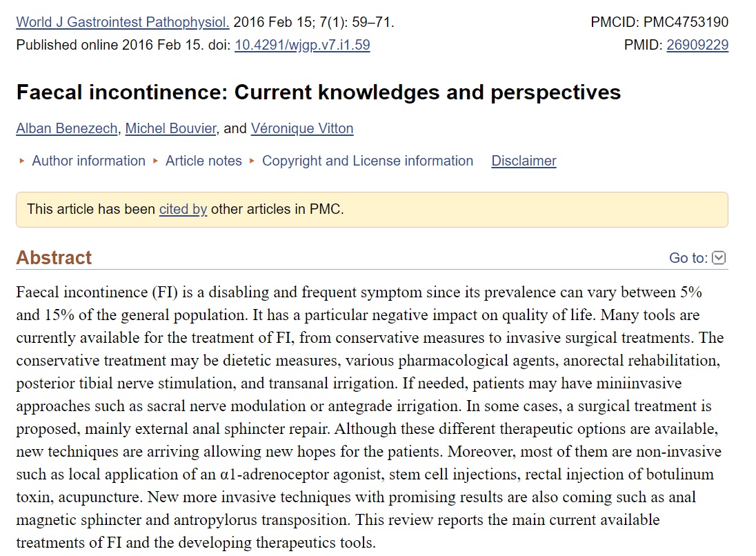Image resolution: width=756 pixels, height=556 pixels.
Task: Click the Abstract section heading
Action: pos(54,258)
